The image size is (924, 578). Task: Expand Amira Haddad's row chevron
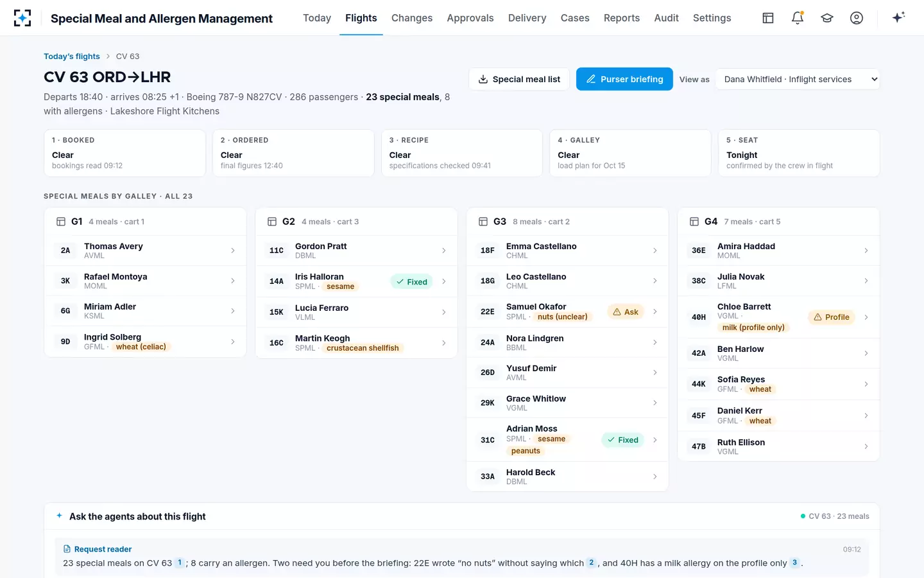[866, 250]
